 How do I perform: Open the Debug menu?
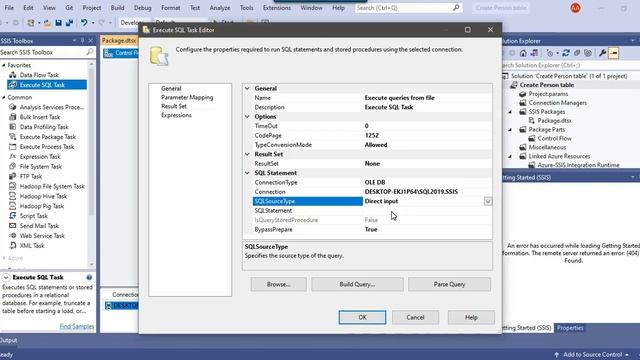[142, 8]
